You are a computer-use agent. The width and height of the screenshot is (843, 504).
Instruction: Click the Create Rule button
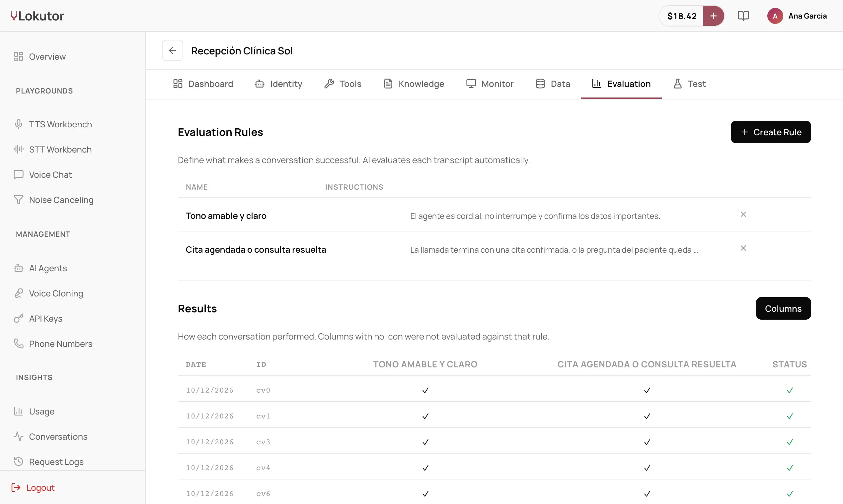771,132
